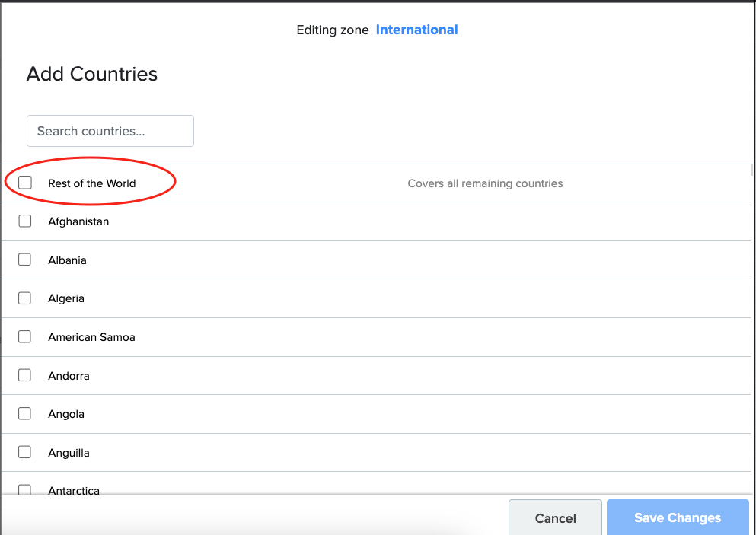Click the Cancel button
The height and width of the screenshot is (535, 756).
coord(556,517)
